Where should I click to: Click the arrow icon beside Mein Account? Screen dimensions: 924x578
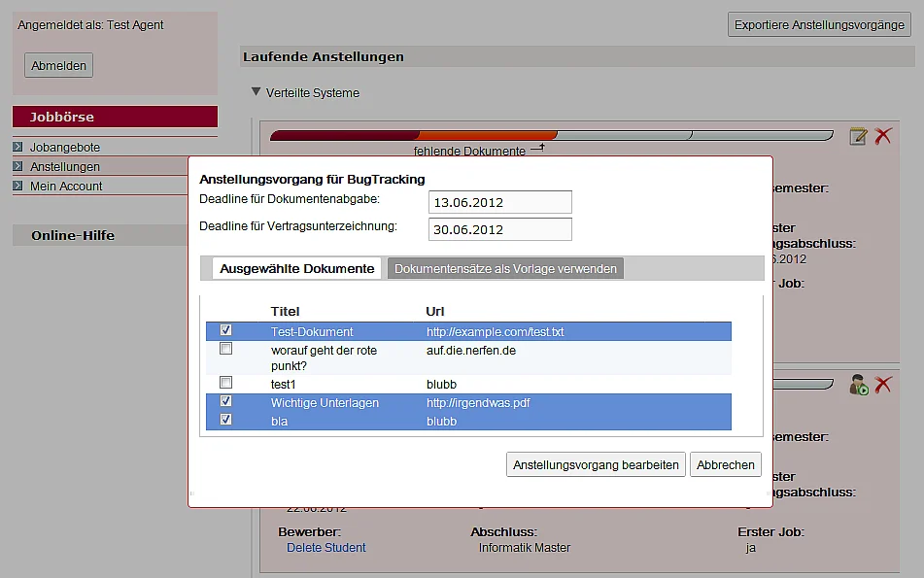click(17, 186)
